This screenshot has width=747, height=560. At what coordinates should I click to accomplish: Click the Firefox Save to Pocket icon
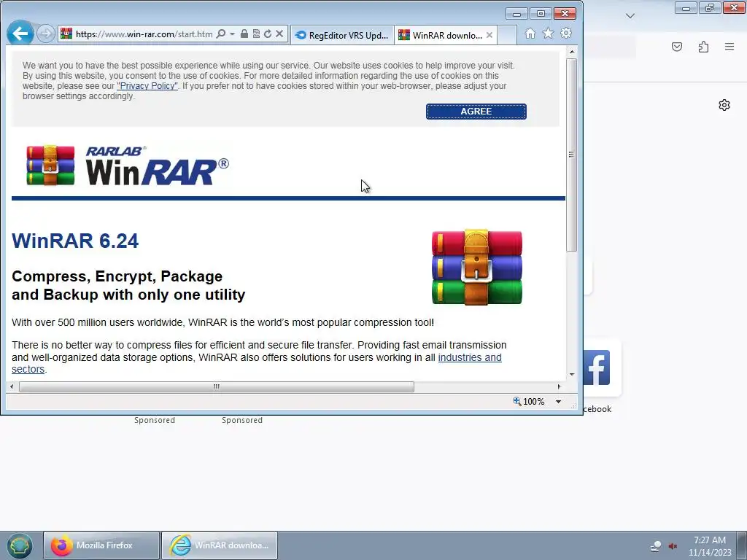[677, 47]
